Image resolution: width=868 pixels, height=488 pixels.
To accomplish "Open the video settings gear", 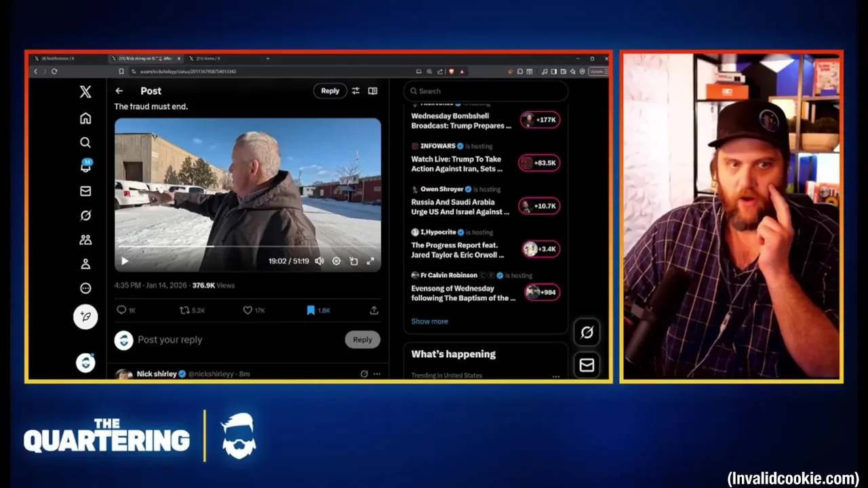I will coord(336,261).
